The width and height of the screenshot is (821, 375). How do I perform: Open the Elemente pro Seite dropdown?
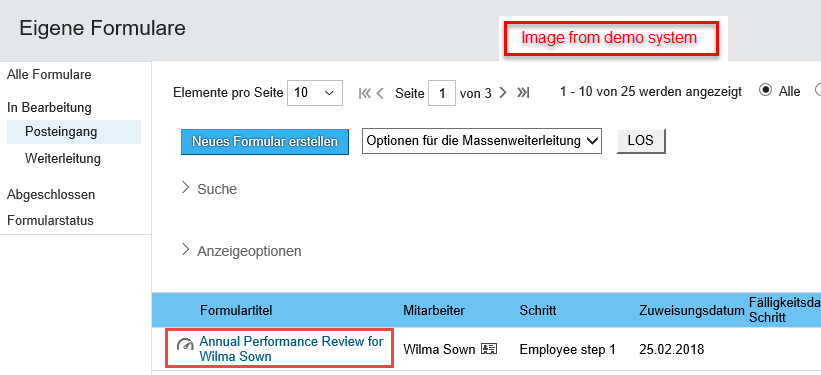pos(315,93)
